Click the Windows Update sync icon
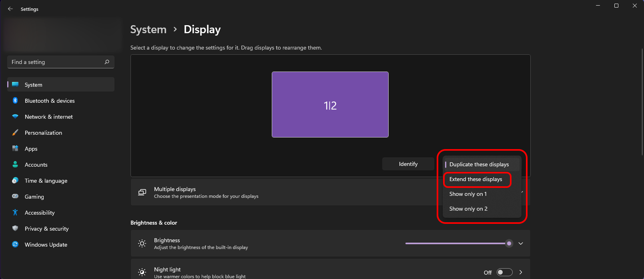This screenshot has height=279, width=644. pyautogui.click(x=15, y=245)
